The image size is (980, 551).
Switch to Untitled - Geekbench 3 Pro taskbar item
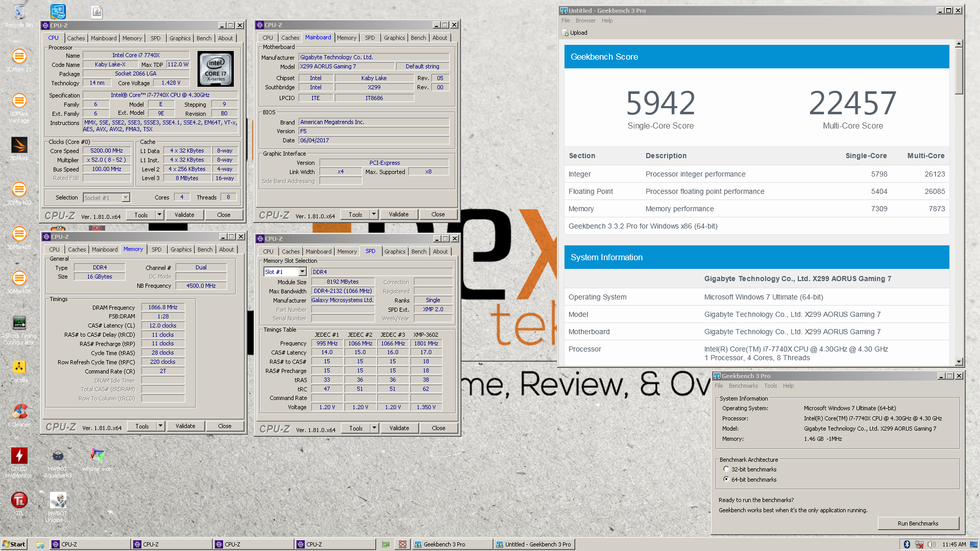(534, 544)
